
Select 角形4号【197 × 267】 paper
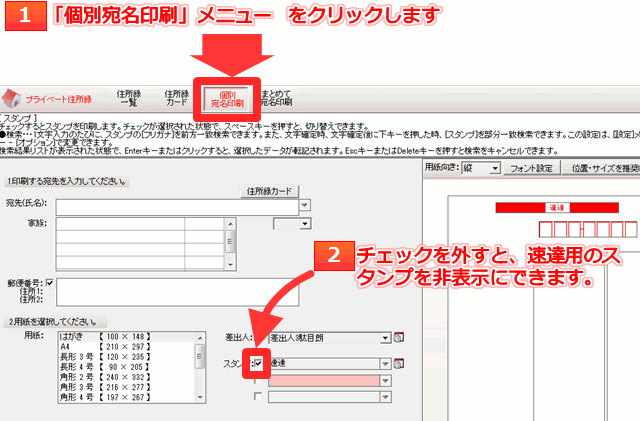pyautogui.click(x=127, y=397)
